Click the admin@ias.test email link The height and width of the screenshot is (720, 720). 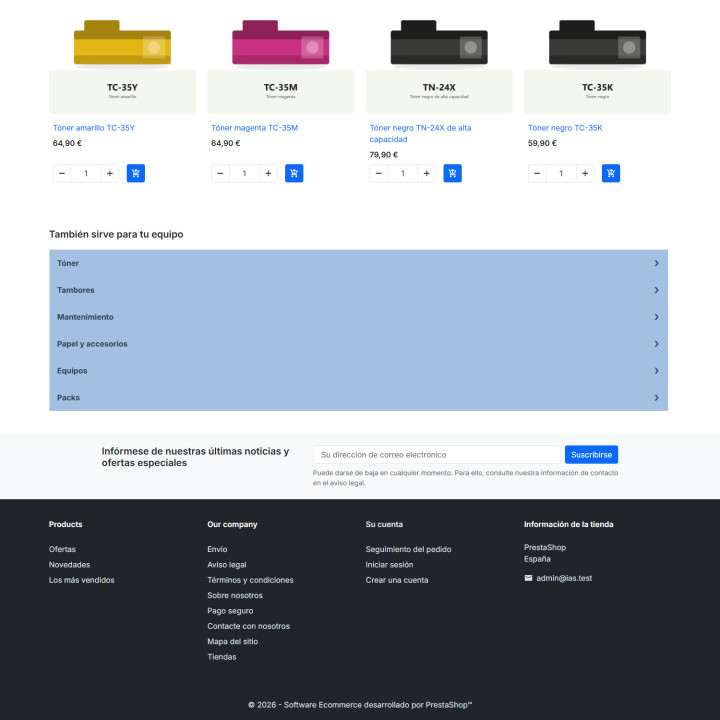pos(564,578)
